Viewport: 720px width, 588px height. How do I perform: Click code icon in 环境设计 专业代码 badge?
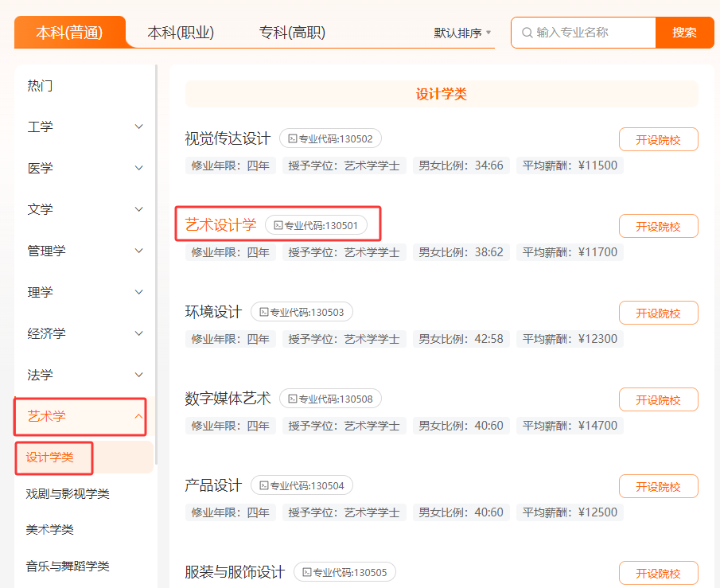point(263,312)
